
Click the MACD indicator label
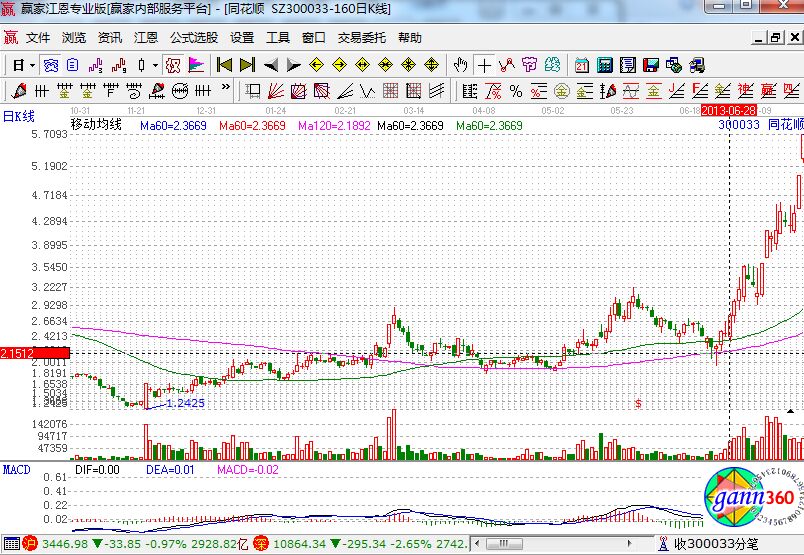(15, 468)
